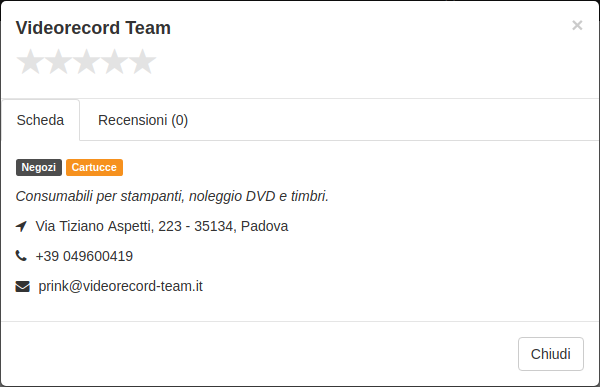Select the orange Cartucce tag

pos(94,167)
